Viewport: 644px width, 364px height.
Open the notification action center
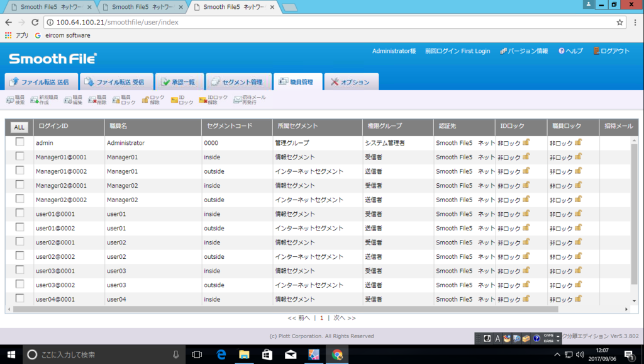629,355
